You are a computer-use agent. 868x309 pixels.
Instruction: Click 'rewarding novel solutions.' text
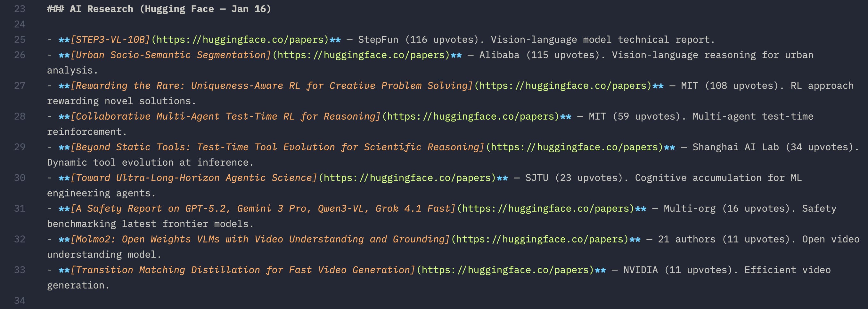pyautogui.click(x=121, y=101)
